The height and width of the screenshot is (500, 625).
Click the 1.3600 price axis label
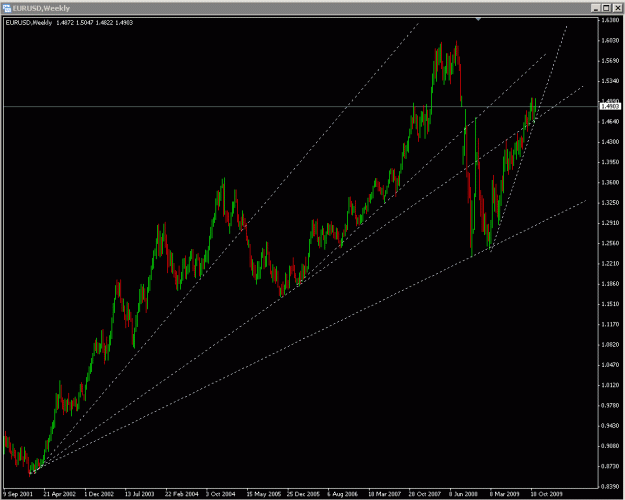point(610,182)
